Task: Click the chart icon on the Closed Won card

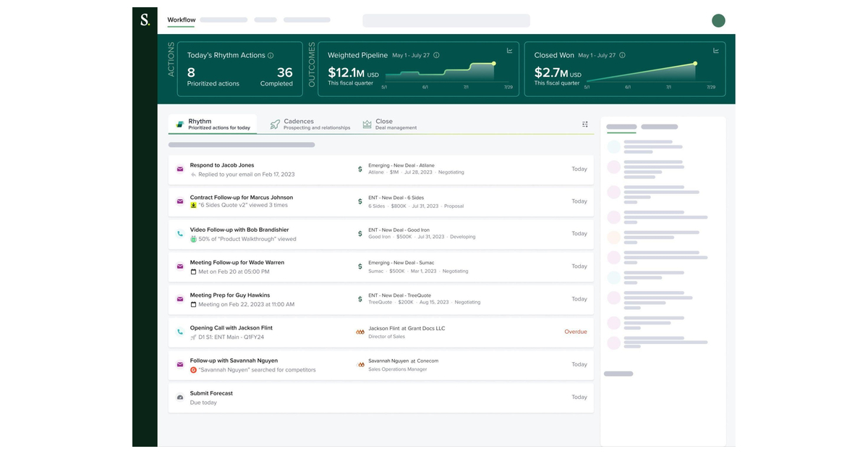Action: [x=716, y=51]
